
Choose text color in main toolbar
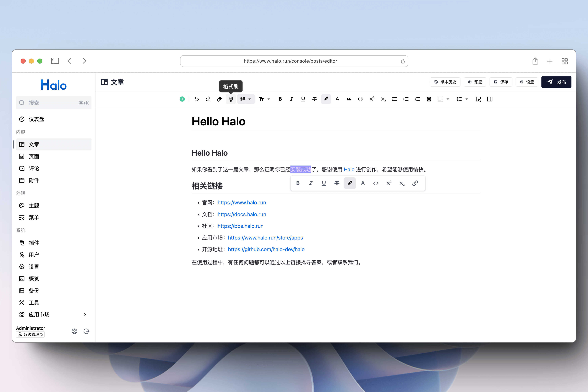(337, 99)
